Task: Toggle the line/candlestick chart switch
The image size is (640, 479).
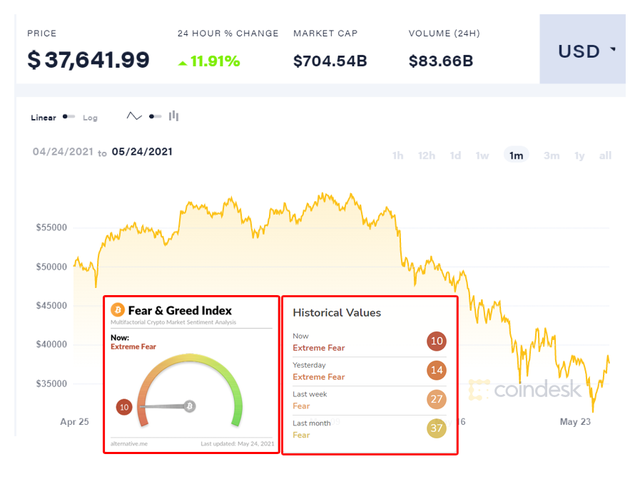Action: pyautogui.click(x=154, y=117)
